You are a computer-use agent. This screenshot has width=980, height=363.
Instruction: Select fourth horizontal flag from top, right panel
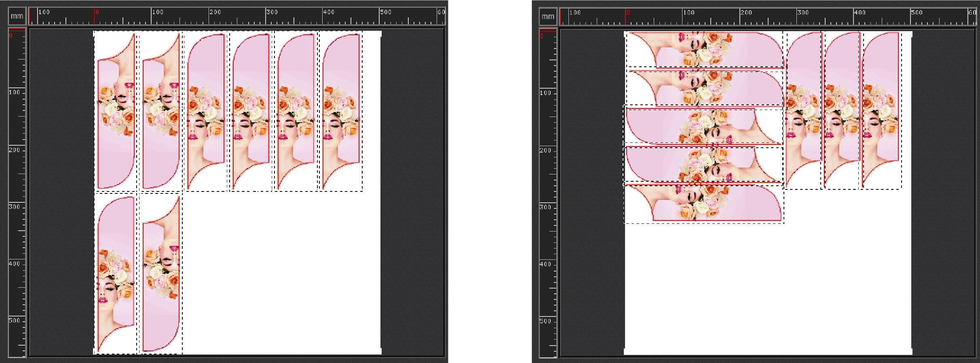[703, 164]
